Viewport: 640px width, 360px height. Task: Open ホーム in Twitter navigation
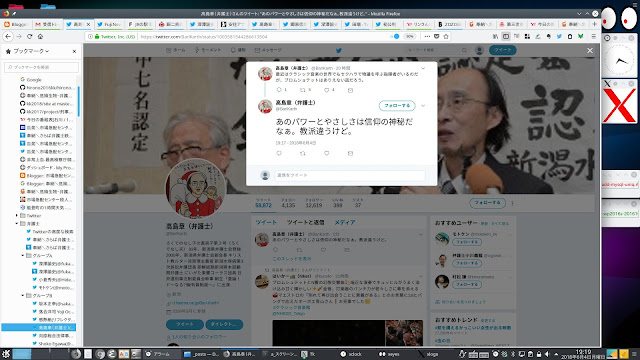click(176, 50)
